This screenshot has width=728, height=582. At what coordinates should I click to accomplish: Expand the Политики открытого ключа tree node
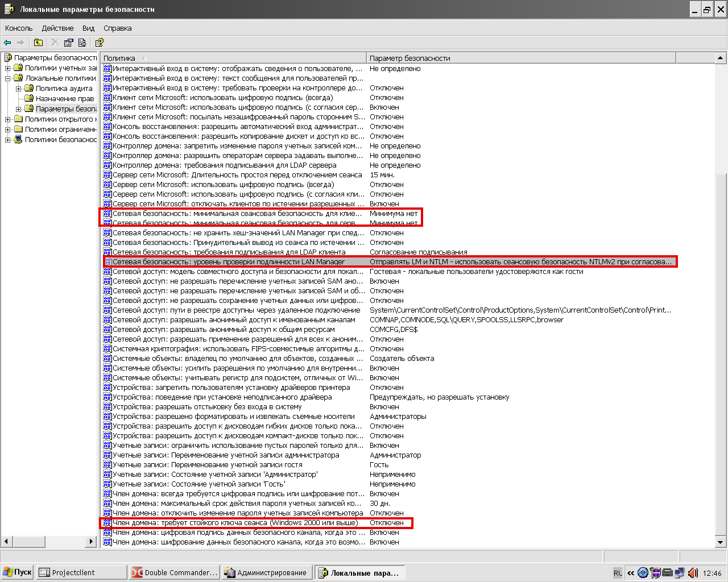click(8, 119)
